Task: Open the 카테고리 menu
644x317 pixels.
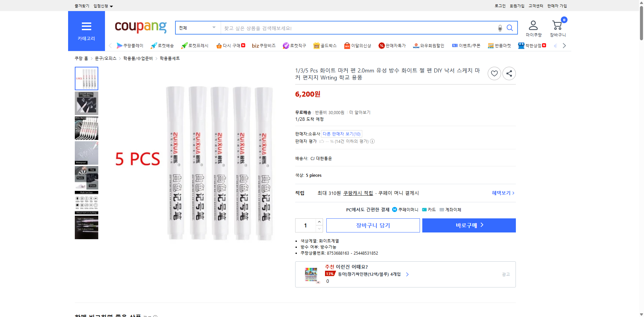Action: pyautogui.click(x=86, y=31)
